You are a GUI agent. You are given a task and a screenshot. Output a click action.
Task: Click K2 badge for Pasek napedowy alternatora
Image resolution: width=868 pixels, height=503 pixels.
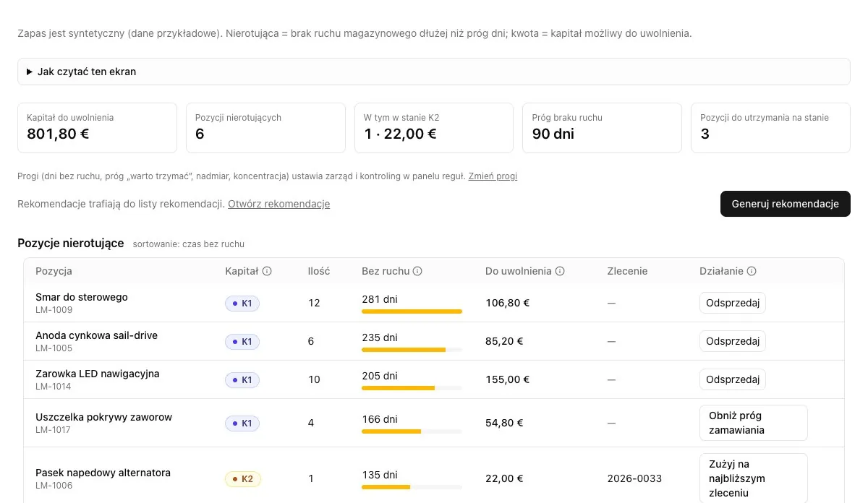243,478
